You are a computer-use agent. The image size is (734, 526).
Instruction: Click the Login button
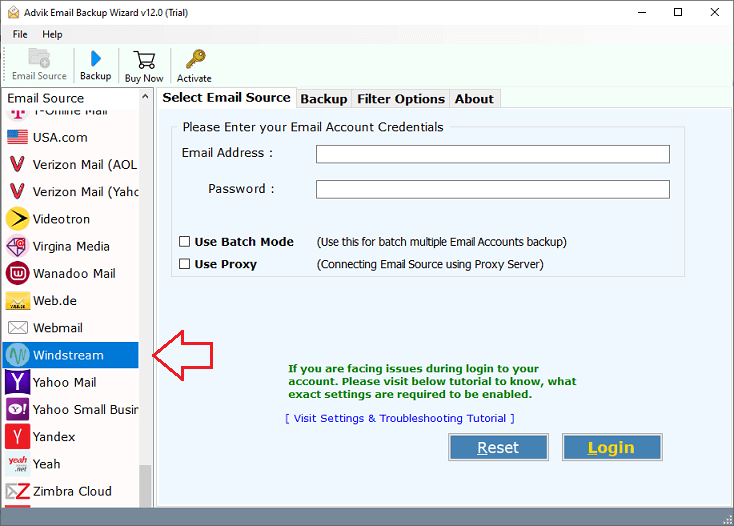pyautogui.click(x=612, y=447)
